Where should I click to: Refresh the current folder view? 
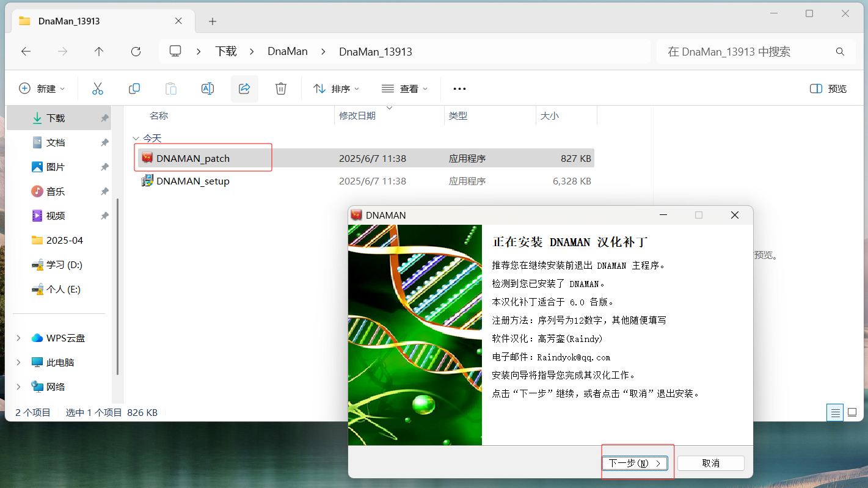click(136, 52)
